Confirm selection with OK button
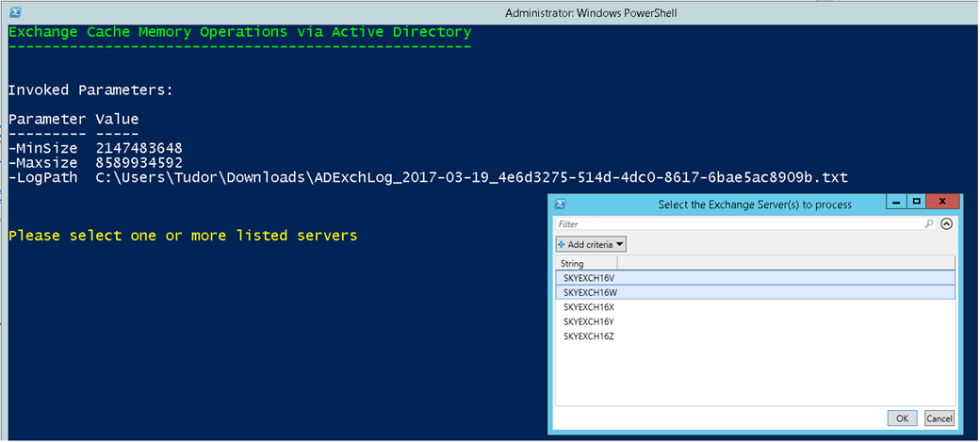This screenshot has width=980, height=442. point(902,418)
